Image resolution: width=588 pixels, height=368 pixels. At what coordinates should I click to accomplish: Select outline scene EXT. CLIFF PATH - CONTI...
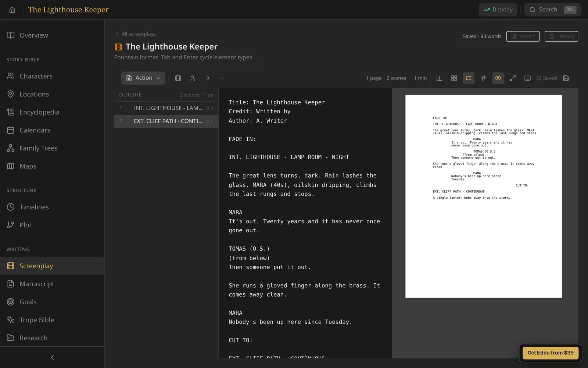tap(166, 121)
